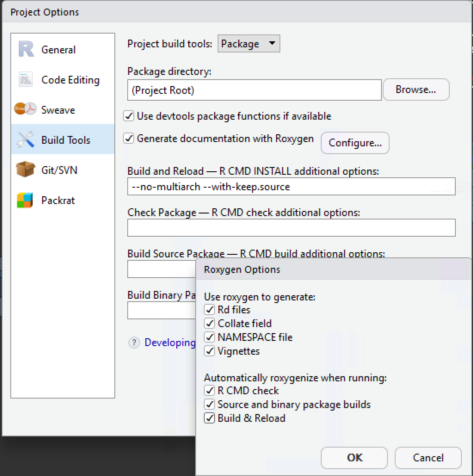
Task: Open the Sweave section icon
Action: point(25,109)
